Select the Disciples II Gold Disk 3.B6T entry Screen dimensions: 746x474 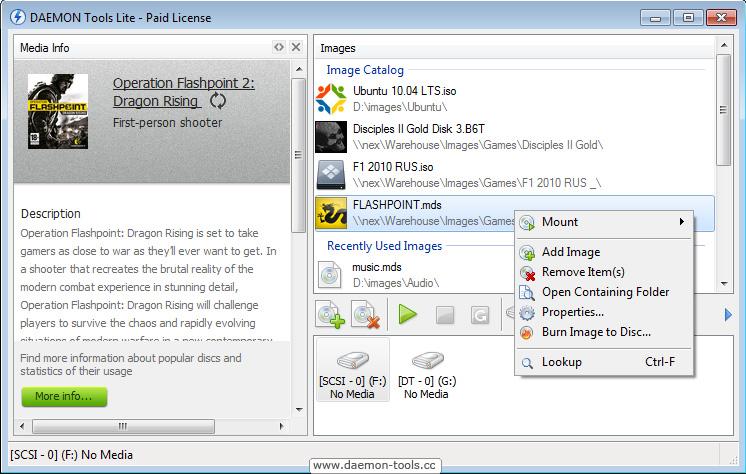419,129
